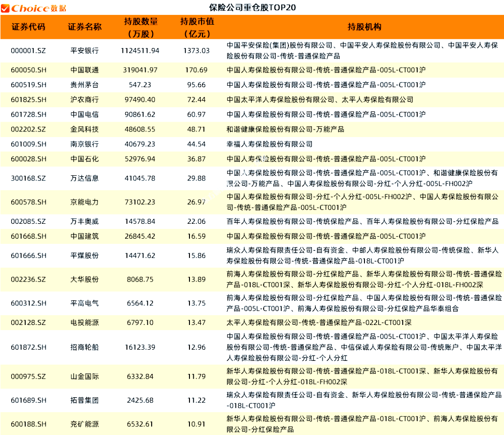The image size is (504, 435).
Task: Select code 600519.SH
Action: [28, 85]
